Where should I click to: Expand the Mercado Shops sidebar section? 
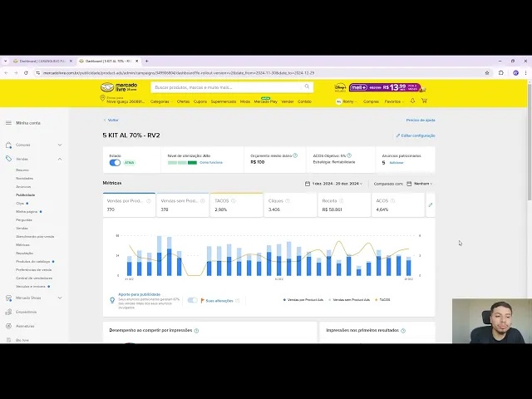tap(60, 298)
